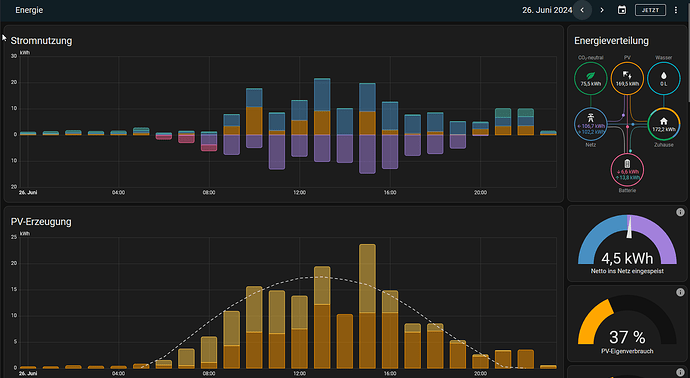Open the three-dot overflow menu

click(676, 10)
